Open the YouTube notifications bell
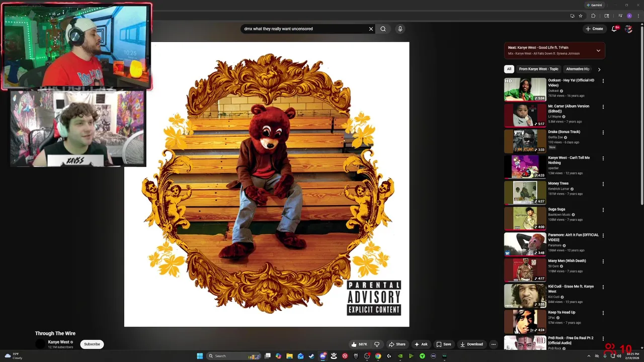The image size is (644, 362). pyautogui.click(x=614, y=29)
